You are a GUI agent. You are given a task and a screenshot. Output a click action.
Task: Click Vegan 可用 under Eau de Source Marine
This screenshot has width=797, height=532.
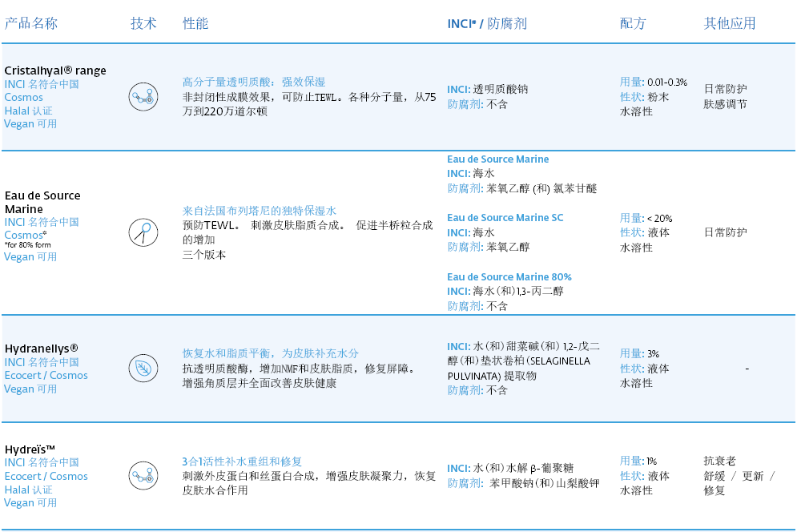[x=30, y=257]
